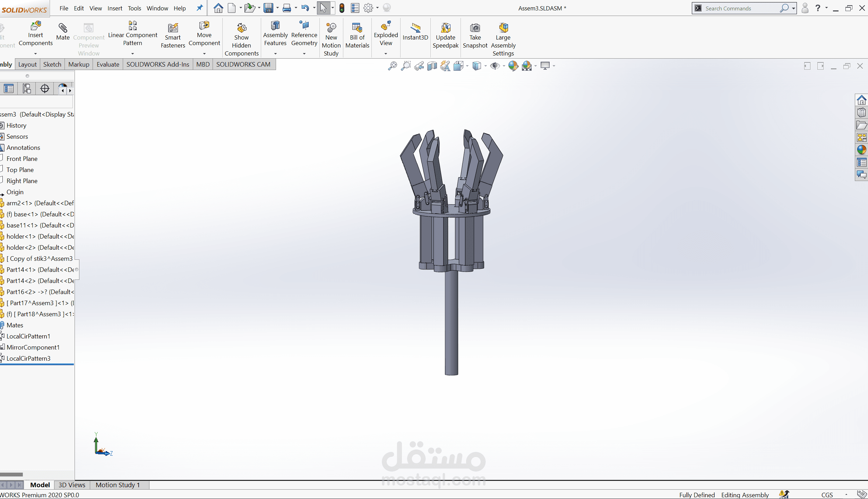Take Snapshot of the assembly
The image size is (868, 499).
tap(475, 36)
